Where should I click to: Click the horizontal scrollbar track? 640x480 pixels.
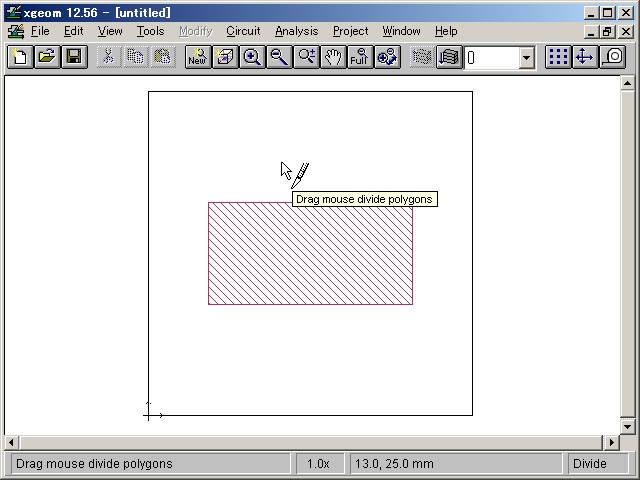click(311, 442)
